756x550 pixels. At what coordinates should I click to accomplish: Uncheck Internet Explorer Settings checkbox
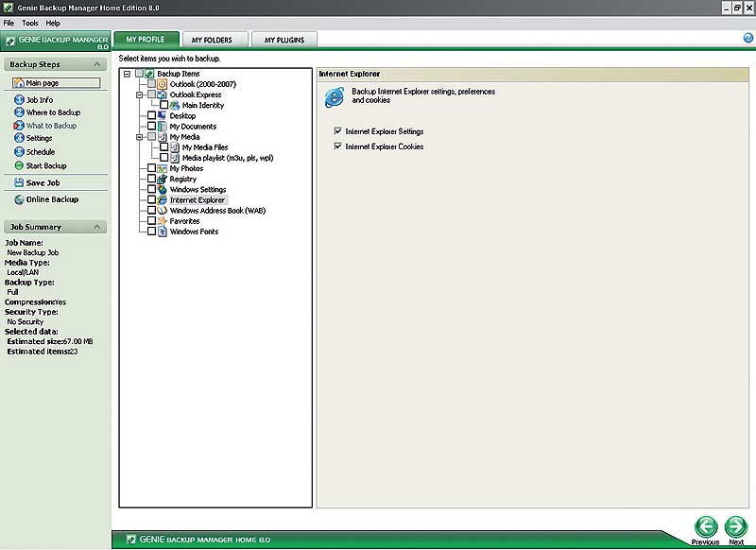point(338,131)
